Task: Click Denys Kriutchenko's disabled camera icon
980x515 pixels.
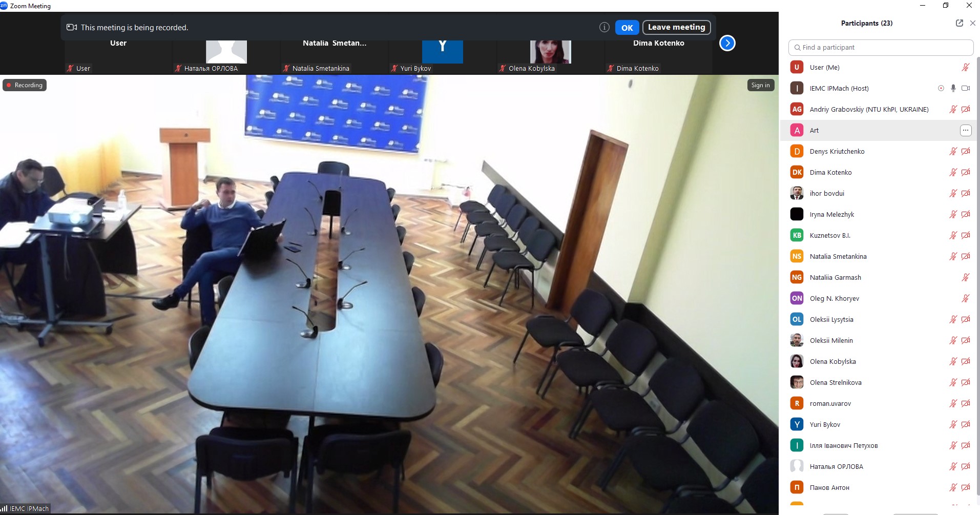Action: 966,151
